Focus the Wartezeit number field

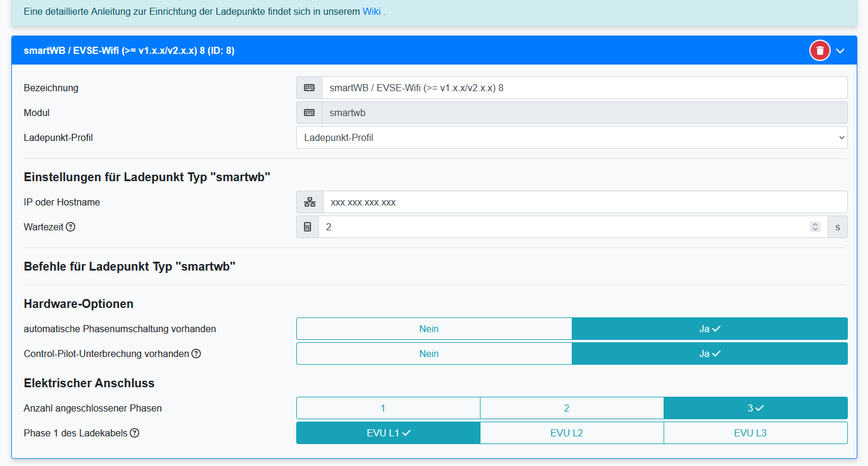[573, 227]
